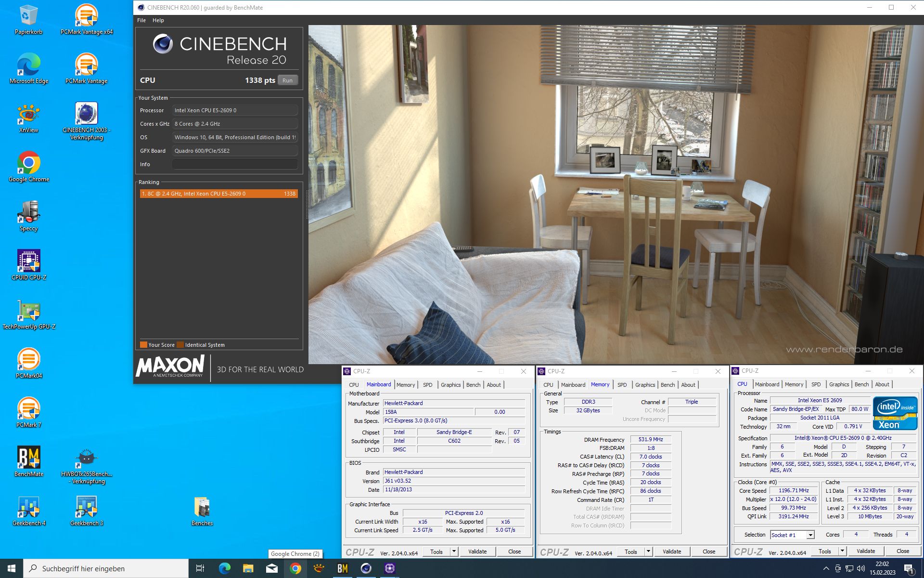Open Task View in taskbar
The width and height of the screenshot is (924, 578).
point(200,568)
